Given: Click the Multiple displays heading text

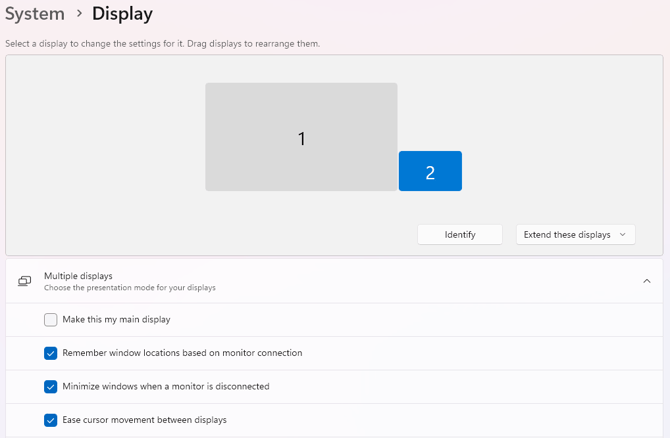Looking at the screenshot, I should [78, 275].
